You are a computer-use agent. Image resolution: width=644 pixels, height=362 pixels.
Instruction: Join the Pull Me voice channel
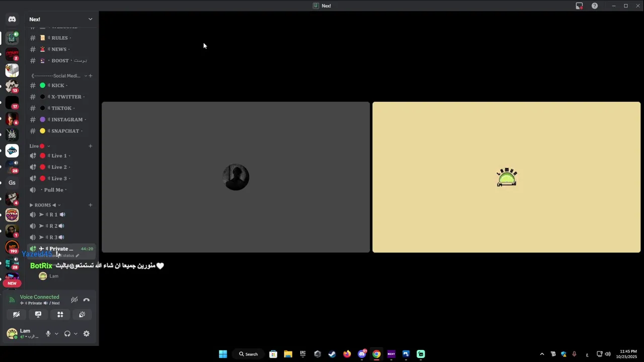[x=62, y=190]
